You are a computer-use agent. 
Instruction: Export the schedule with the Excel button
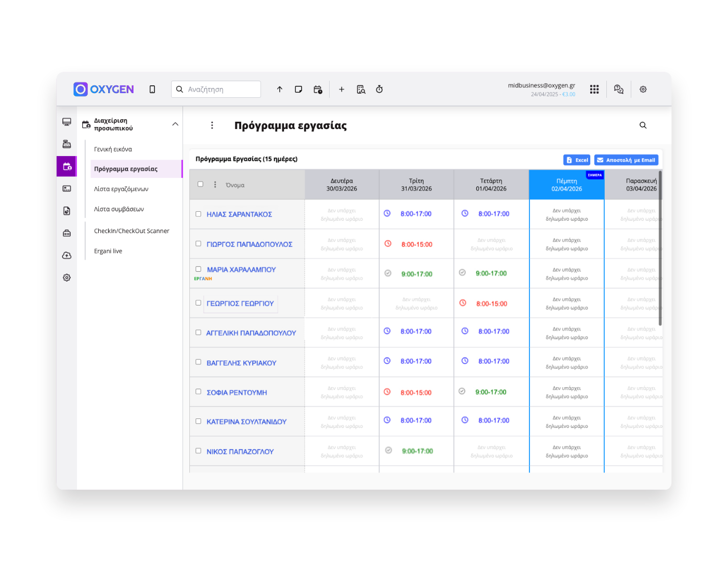point(577,160)
